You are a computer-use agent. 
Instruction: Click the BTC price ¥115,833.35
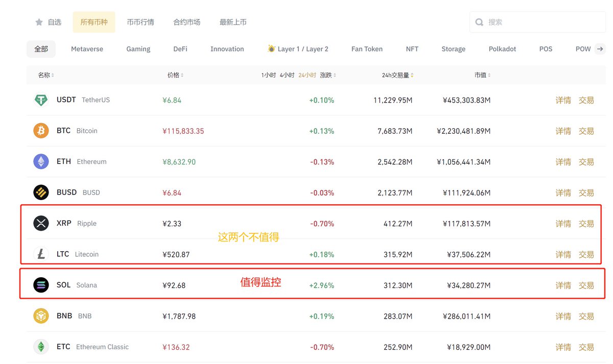(183, 131)
